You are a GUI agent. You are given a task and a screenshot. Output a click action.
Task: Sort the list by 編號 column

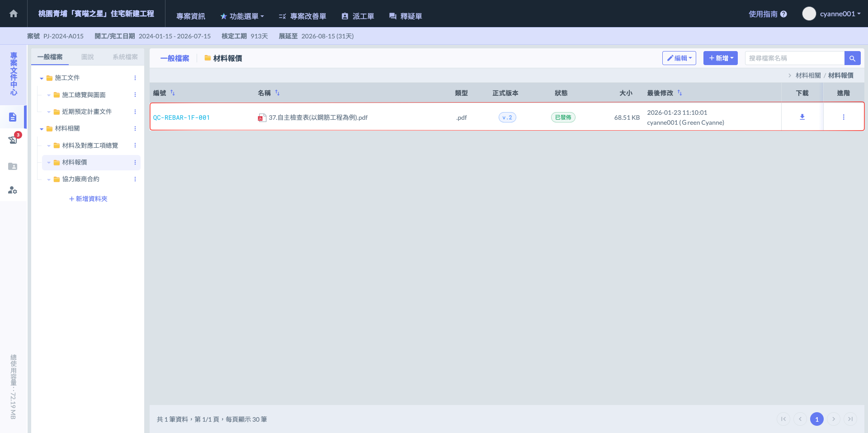[x=172, y=93]
